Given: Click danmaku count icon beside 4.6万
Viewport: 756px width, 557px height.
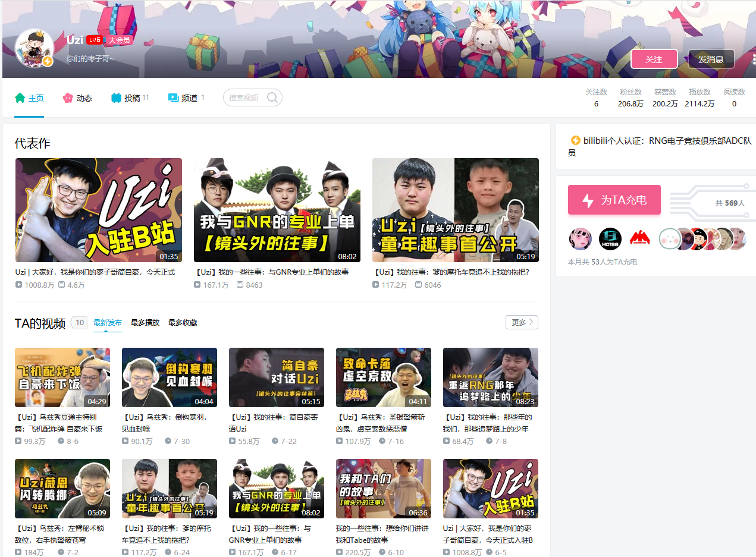Looking at the screenshot, I should 62,285.
